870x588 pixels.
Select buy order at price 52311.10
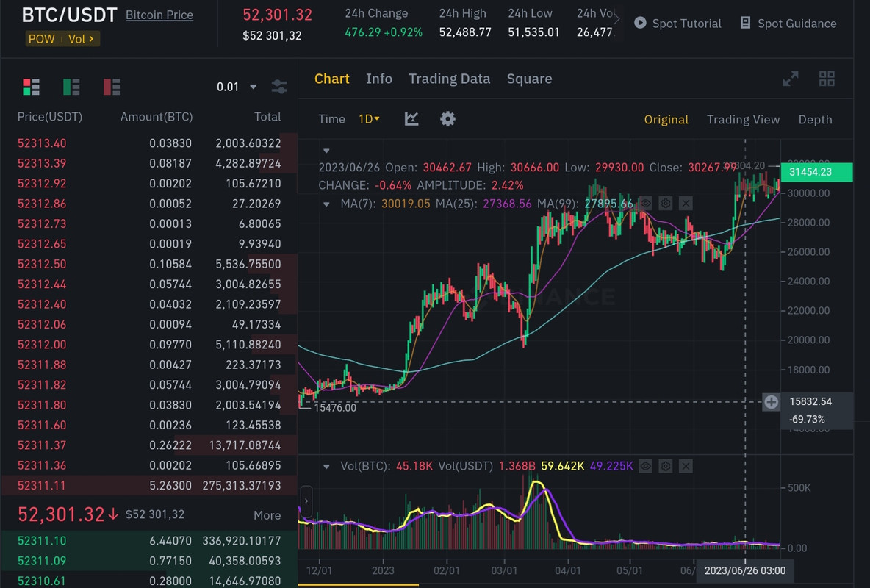click(149, 541)
